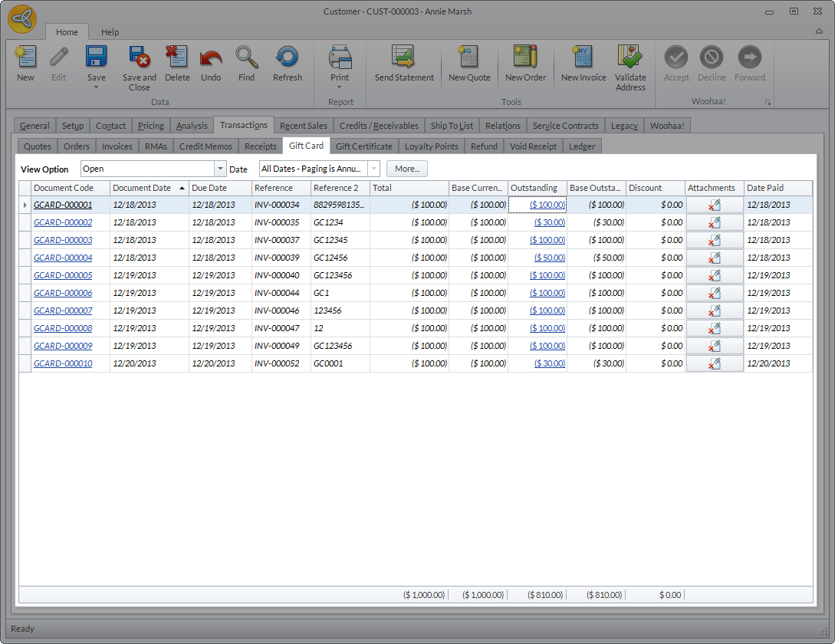
Task: Run Validate Address tool
Action: [630, 59]
